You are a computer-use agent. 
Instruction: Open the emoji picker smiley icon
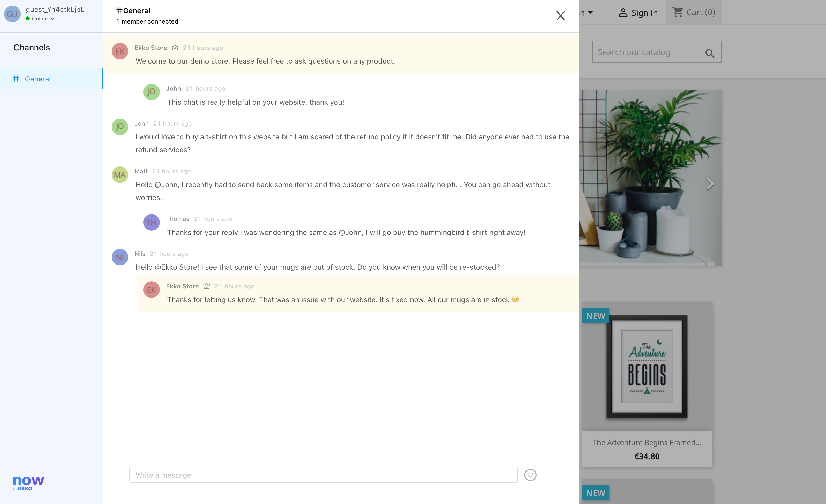[530, 475]
